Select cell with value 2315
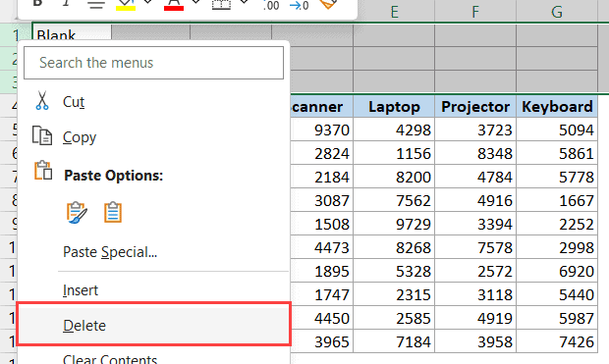Image resolution: width=609 pixels, height=364 pixels. coord(394,294)
